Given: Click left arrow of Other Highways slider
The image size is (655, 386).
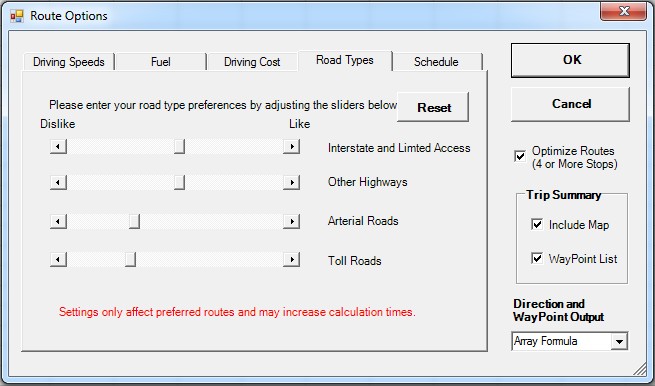Looking at the screenshot, I should point(58,183).
